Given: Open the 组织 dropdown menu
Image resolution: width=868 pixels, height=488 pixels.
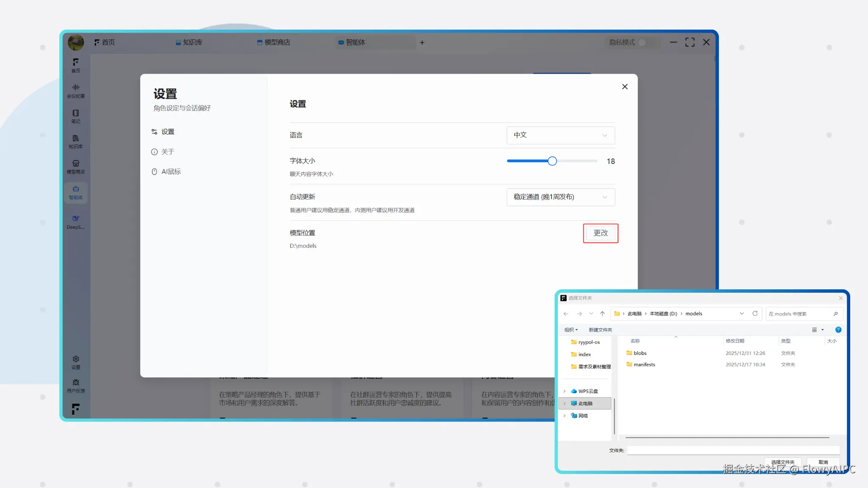Looking at the screenshot, I should point(571,330).
